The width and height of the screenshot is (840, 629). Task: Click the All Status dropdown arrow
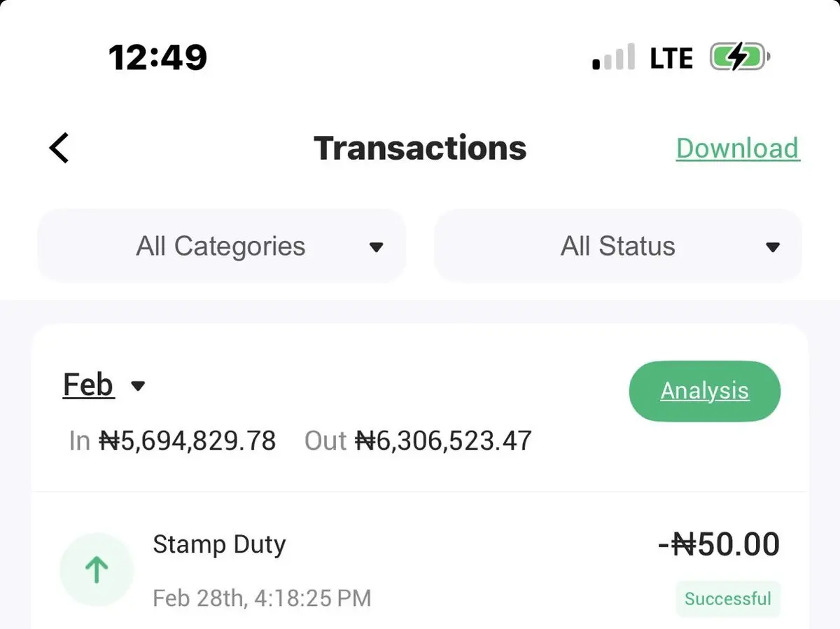tap(772, 247)
